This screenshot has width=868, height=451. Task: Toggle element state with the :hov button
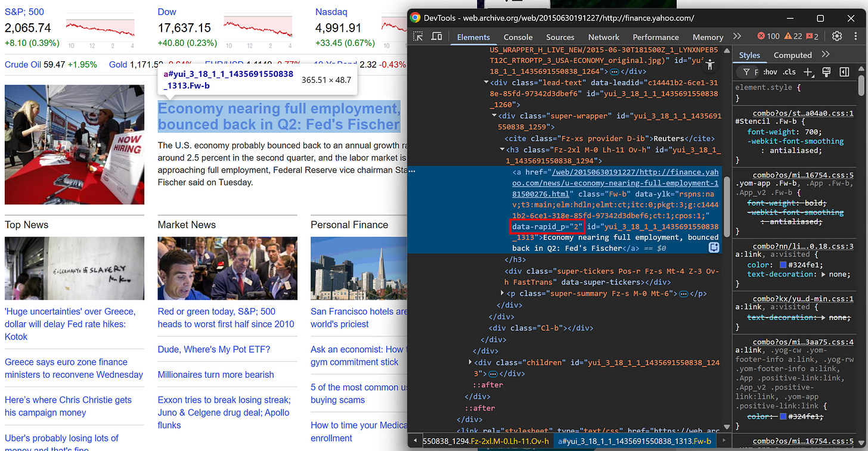(x=771, y=71)
